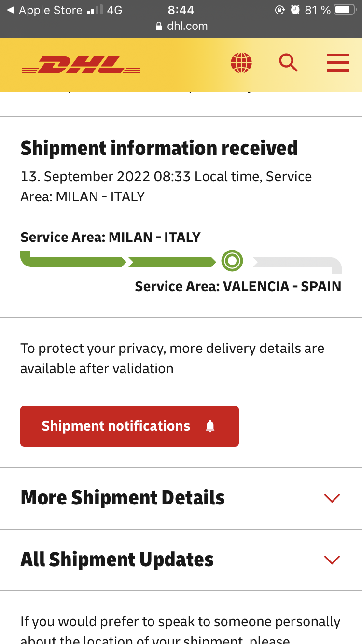The image size is (362, 644).
Task: Tap the second green progress arrow segment
Action: click(x=172, y=262)
